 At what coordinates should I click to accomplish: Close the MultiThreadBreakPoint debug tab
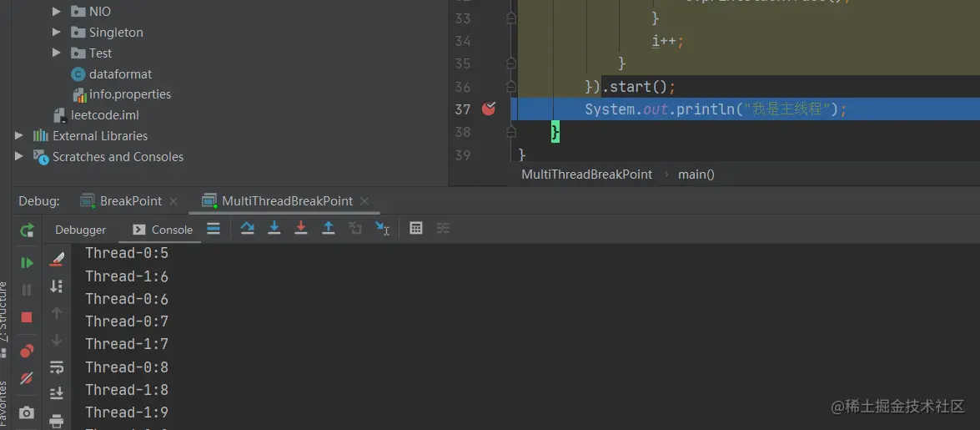(x=365, y=201)
